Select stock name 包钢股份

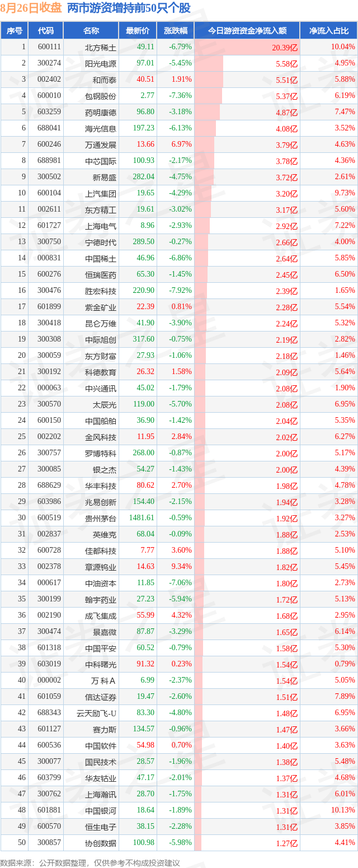(x=101, y=96)
